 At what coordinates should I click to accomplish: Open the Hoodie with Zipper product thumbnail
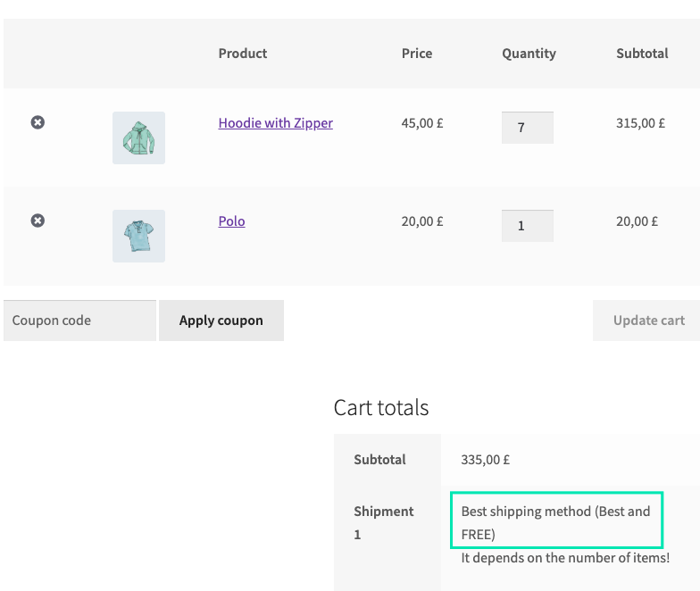tap(138, 137)
